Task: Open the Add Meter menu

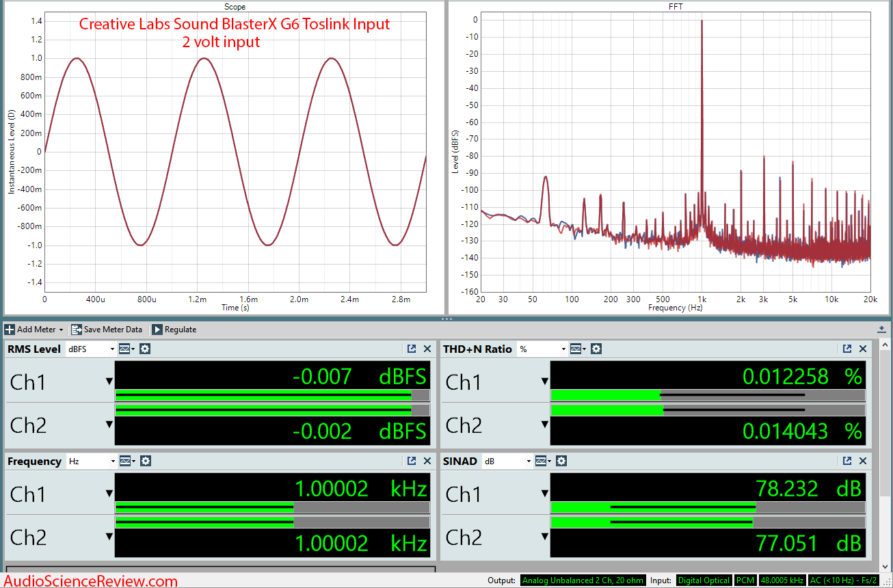Action: (34, 330)
